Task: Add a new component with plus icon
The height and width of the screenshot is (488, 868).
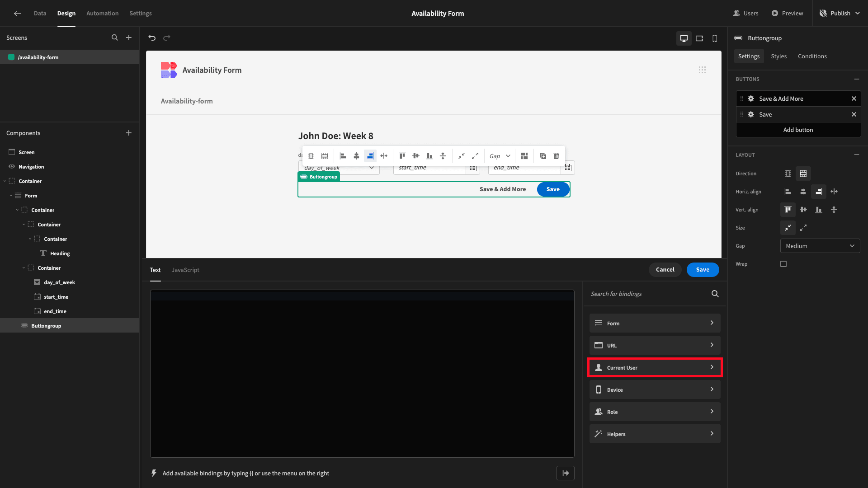Action: (x=129, y=133)
